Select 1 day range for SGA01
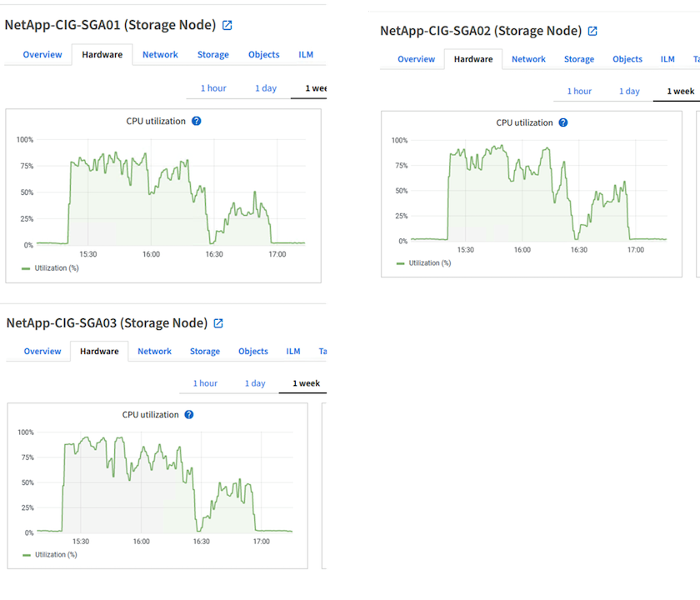The image size is (700, 600). (x=266, y=88)
